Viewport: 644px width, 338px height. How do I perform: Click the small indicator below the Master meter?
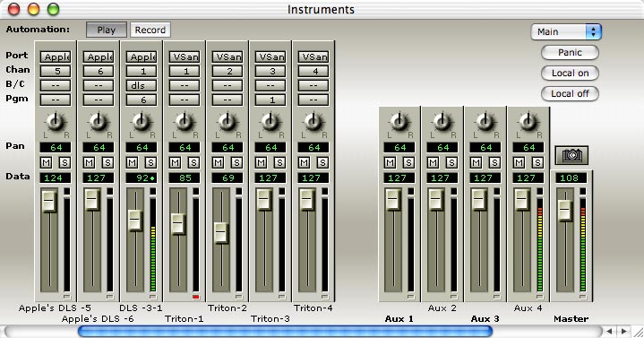tap(582, 297)
